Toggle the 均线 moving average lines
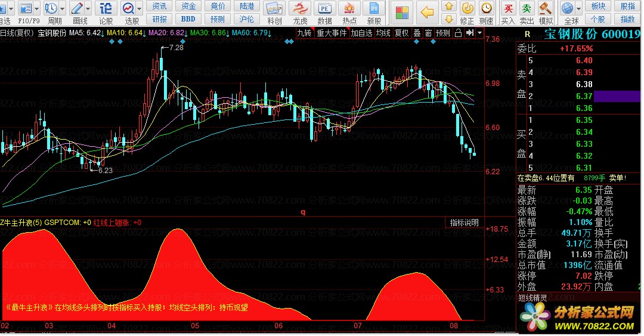This screenshot has height=336, width=644. pyautogui.click(x=383, y=33)
